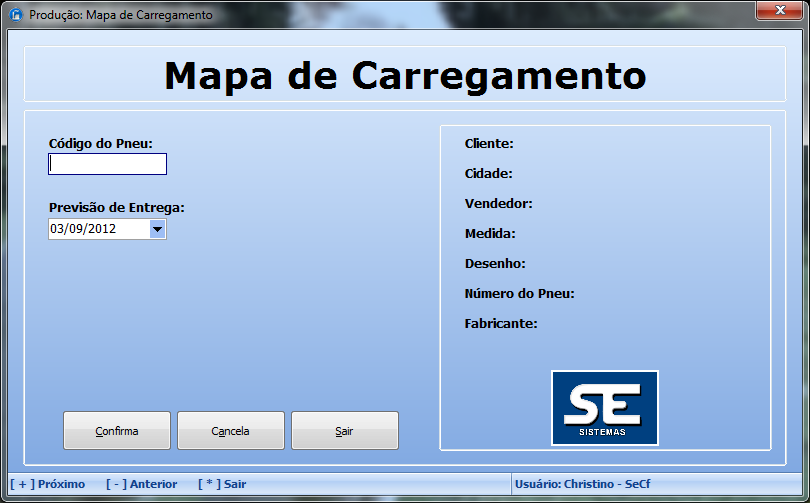The image size is (810, 503).
Task: Click the Vendedor label in the info panel
Action: (x=498, y=204)
